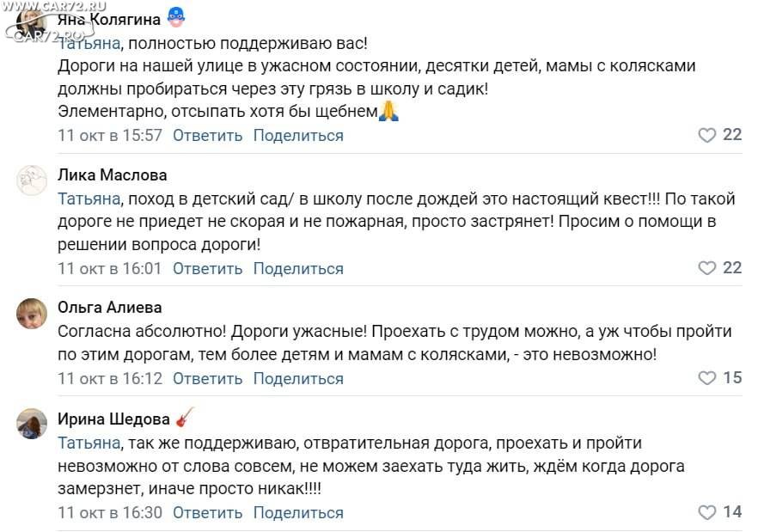The image size is (758, 532).
Task: Like Яна Колягина's comment with heart icon
Action: 706,135
